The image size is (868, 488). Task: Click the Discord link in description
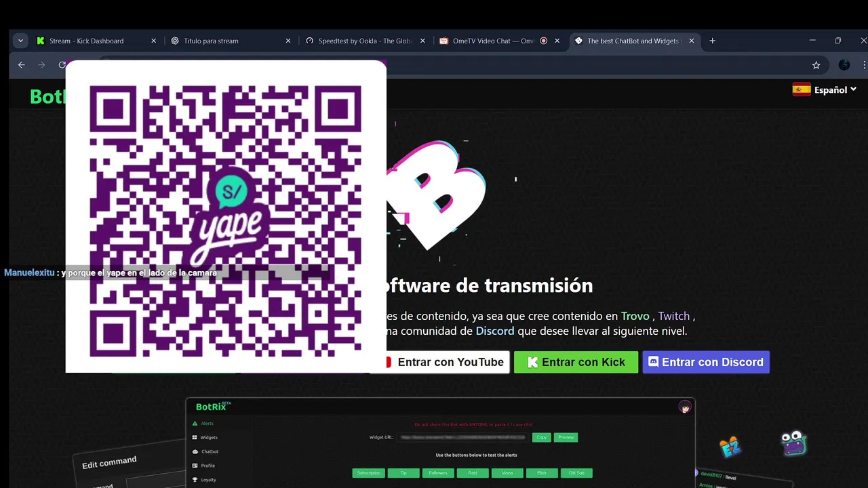[x=495, y=331]
